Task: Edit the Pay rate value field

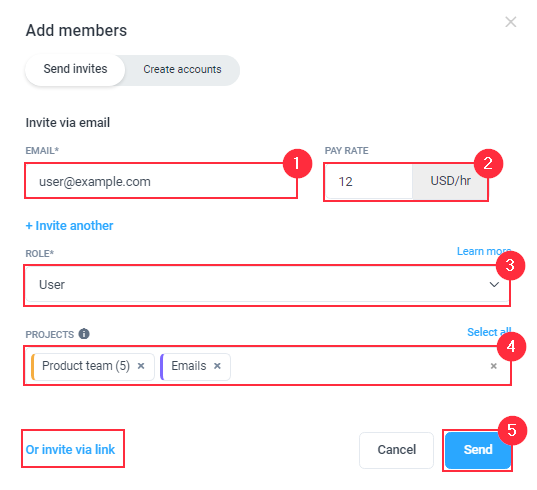Action: pos(369,181)
